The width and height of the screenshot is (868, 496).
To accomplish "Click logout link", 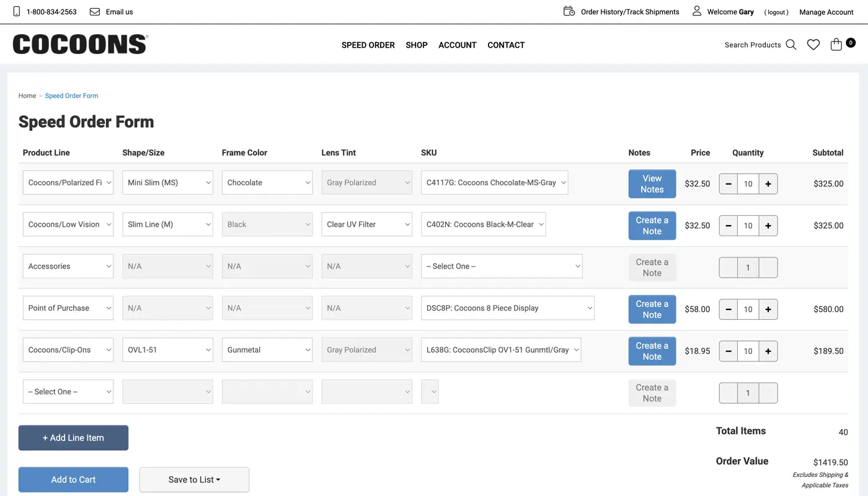I will pyautogui.click(x=776, y=12).
